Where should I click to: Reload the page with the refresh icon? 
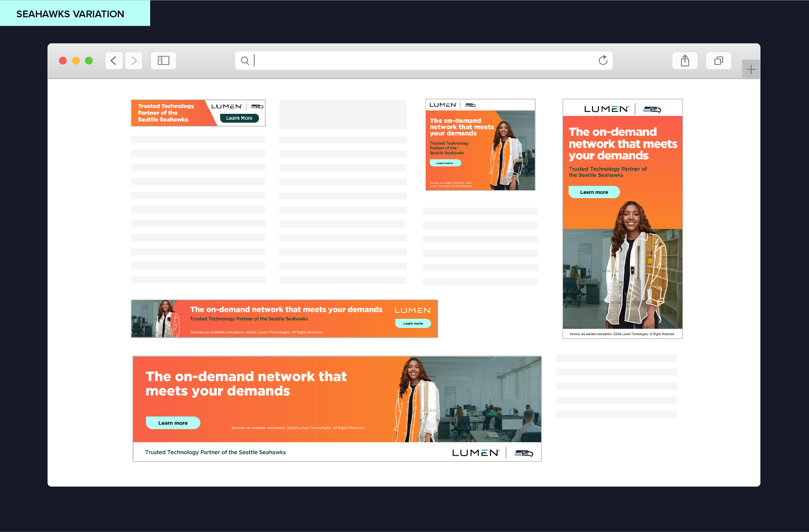pos(603,60)
